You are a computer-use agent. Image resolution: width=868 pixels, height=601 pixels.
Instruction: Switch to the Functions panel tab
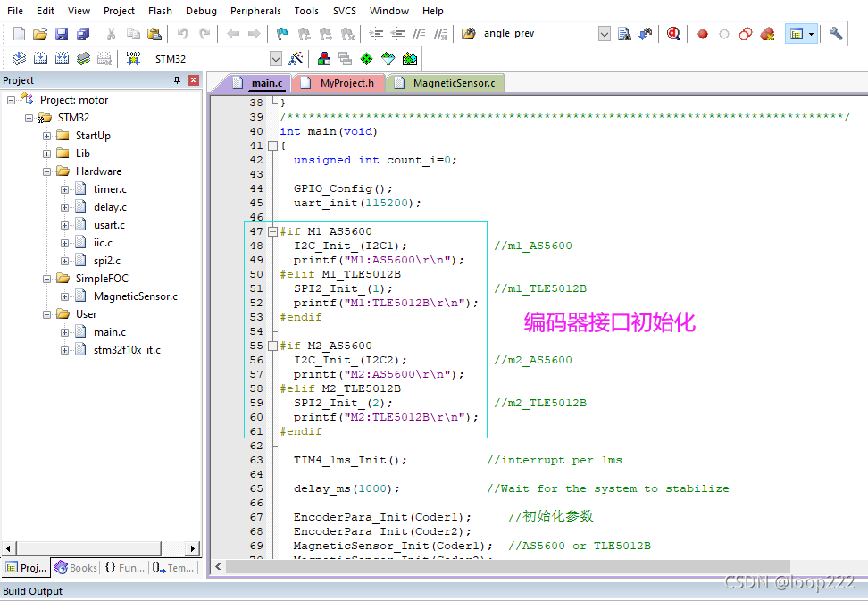tap(124, 568)
